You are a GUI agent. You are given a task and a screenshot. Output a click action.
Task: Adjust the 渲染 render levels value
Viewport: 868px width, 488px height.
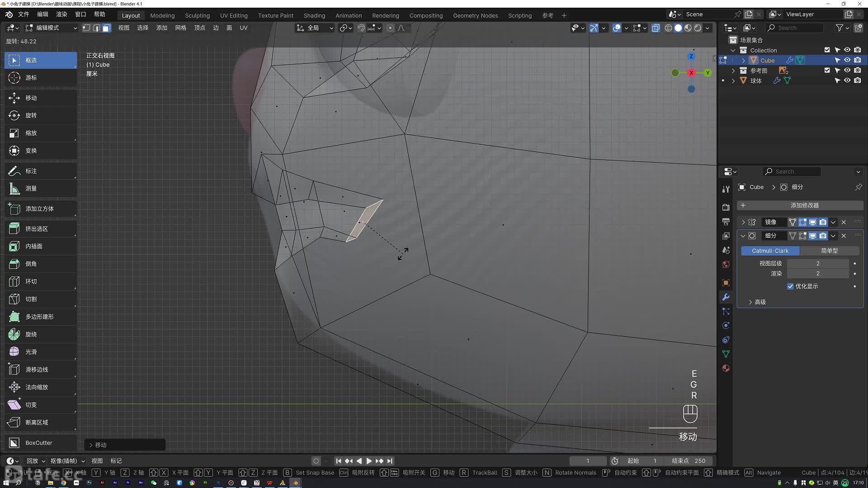(x=818, y=274)
